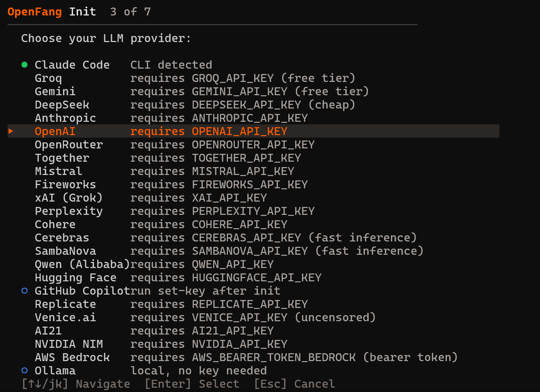Select Venice.ai uncensored provider
Image resolution: width=540 pixels, height=392 pixels.
[x=65, y=317]
